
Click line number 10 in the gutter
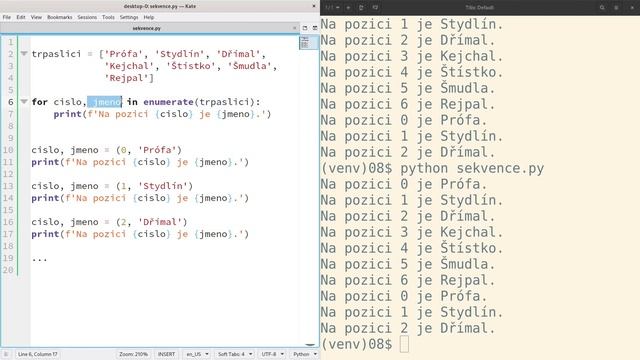[9, 150]
